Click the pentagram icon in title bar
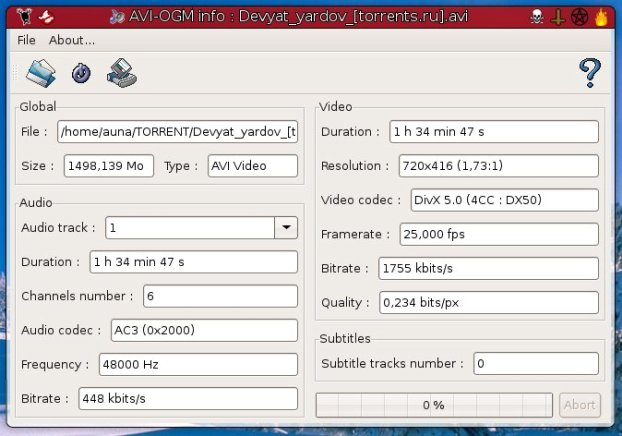The height and width of the screenshot is (436, 622). (x=579, y=17)
